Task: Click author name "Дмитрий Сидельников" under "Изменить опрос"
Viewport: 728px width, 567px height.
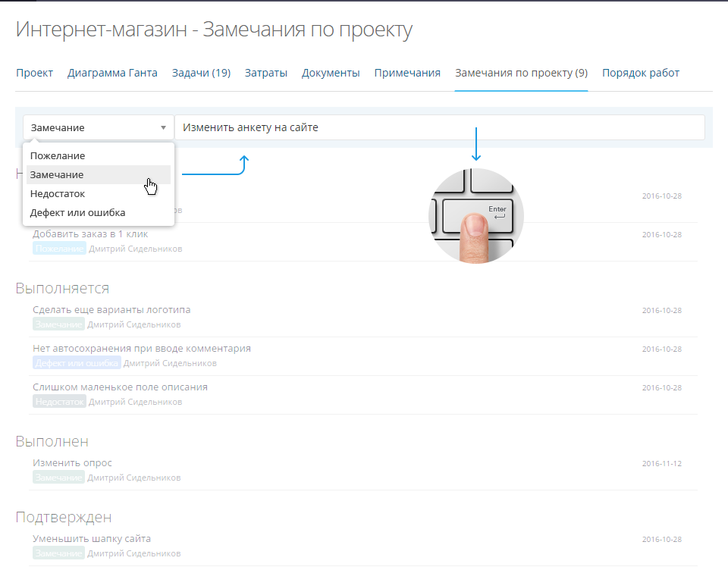Action: (x=133, y=477)
